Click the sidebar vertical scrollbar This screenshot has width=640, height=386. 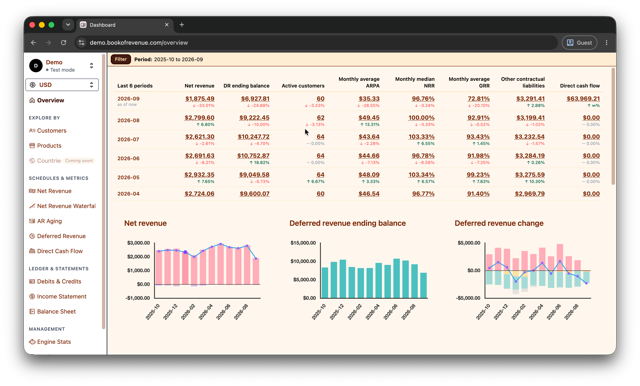click(x=104, y=192)
